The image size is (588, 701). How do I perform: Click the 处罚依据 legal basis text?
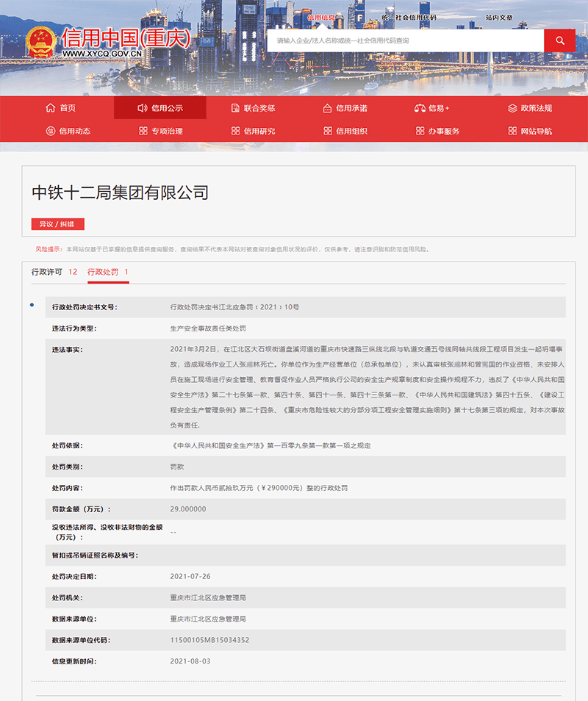point(270,446)
